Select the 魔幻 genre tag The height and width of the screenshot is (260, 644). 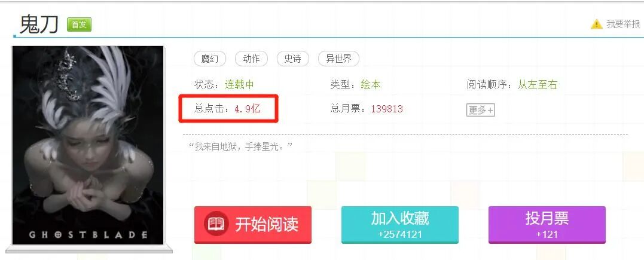210,59
